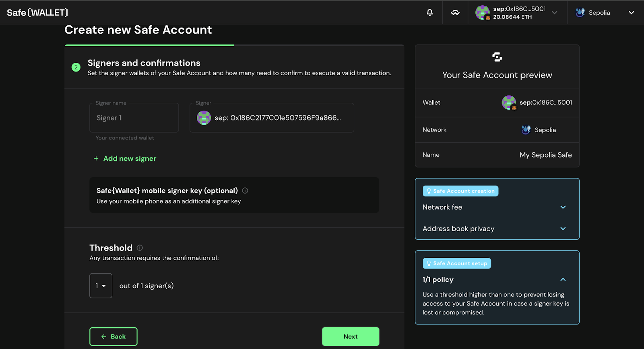Click the mobile signer key info icon
The height and width of the screenshot is (349, 644).
coord(245,191)
